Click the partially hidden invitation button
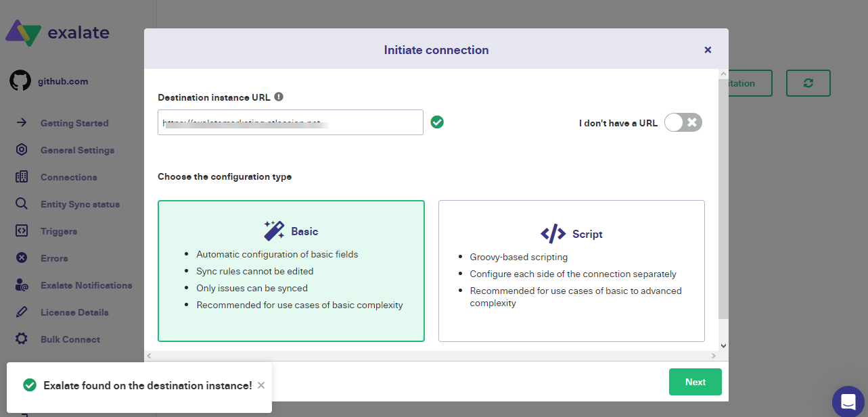This screenshot has height=417, width=868. pos(750,83)
